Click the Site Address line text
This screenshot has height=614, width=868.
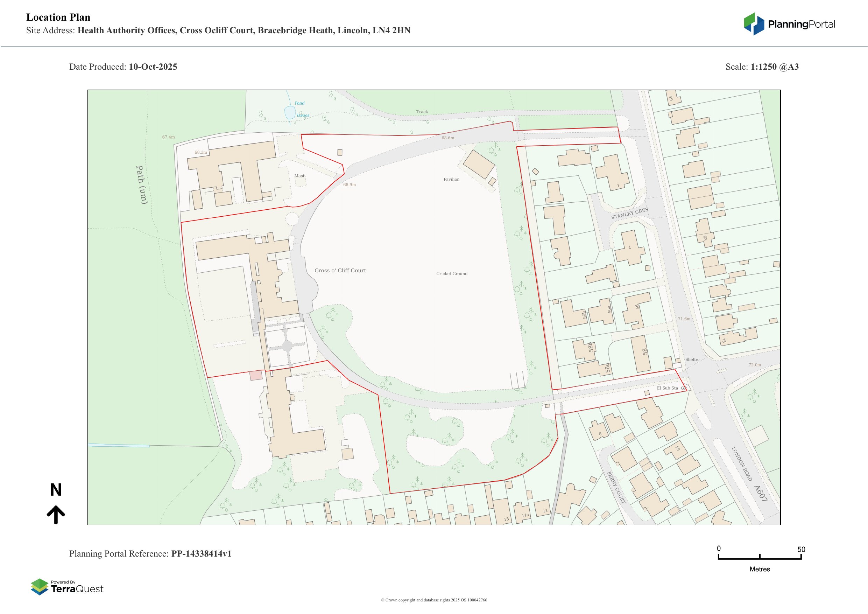point(218,30)
